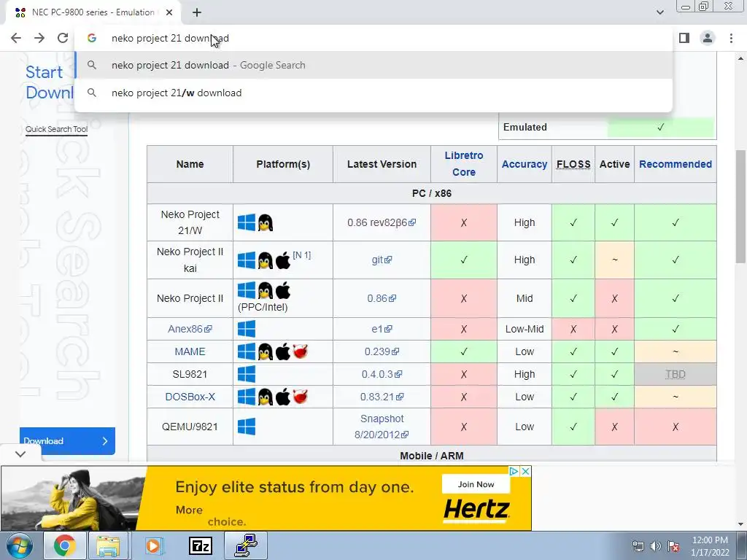747x560 pixels.
Task: Open the Anex86 link
Action: [190, 329]
